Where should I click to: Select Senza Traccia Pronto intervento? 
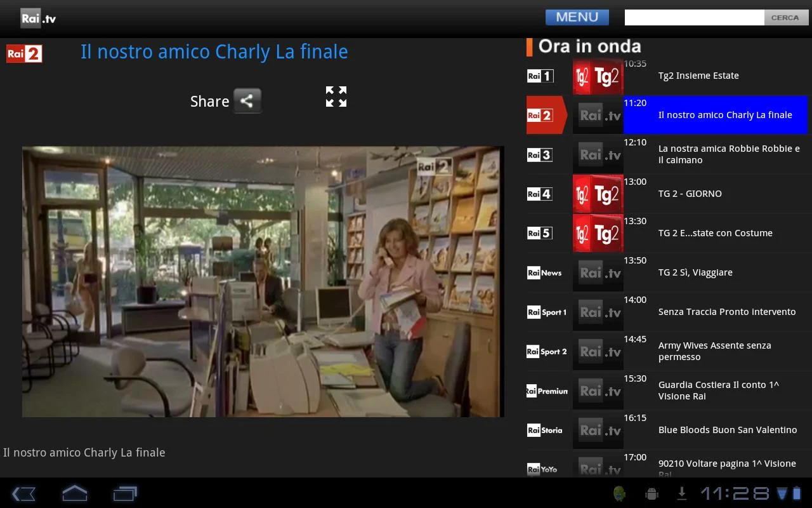click(727, 312)
